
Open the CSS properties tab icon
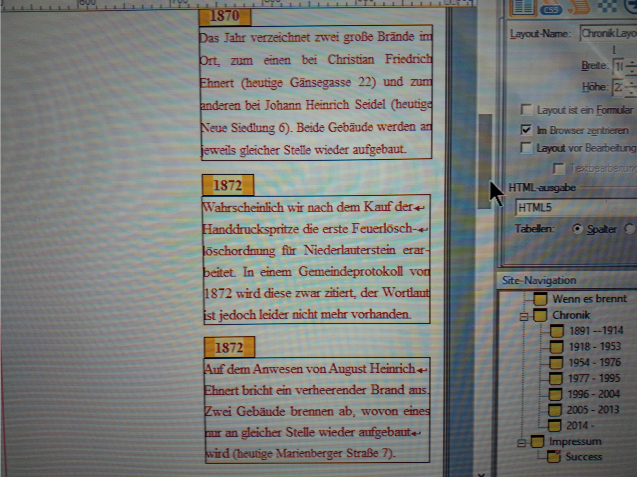[x=551, y=9]
